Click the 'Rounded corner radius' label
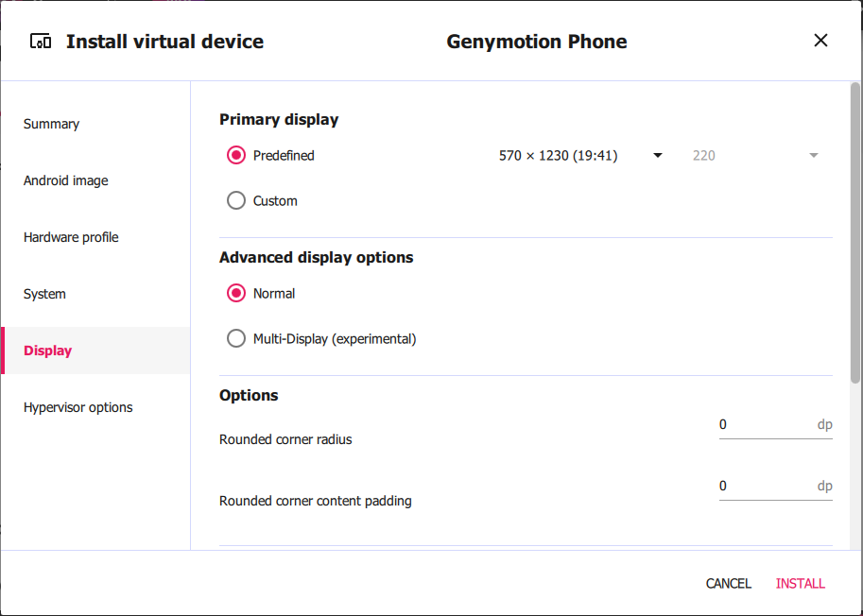863x616 pixels. (285, 439)
